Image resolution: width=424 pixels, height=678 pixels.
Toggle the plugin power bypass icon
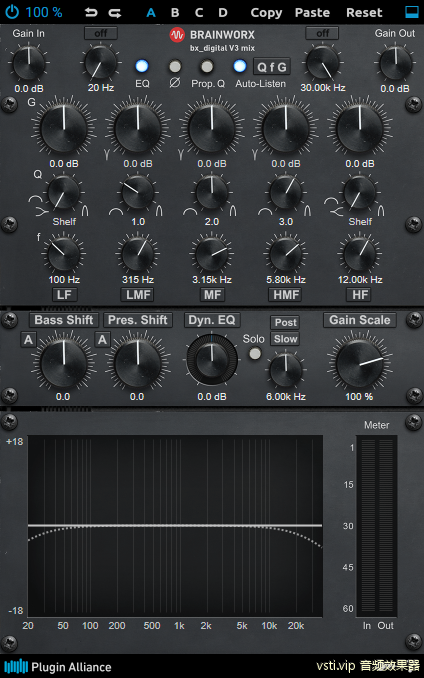(12, 12)
